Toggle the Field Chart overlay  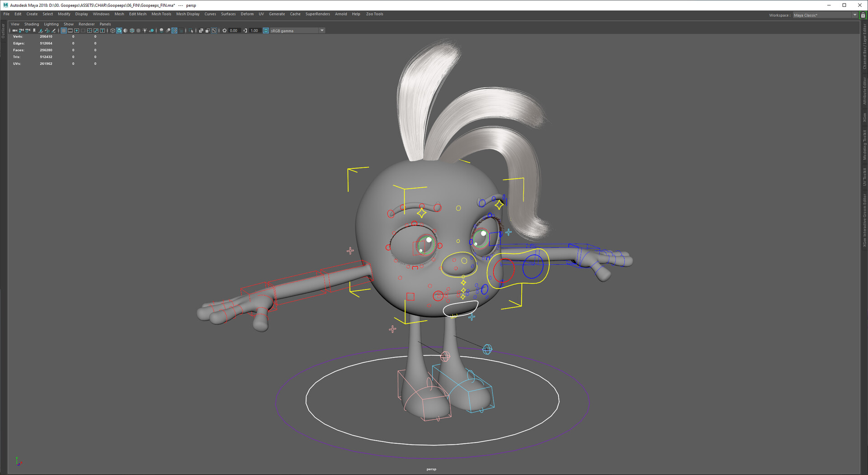pos(90,30)
